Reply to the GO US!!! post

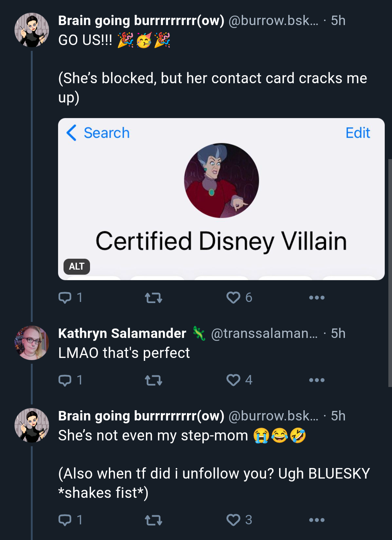[x=70, y=298]
